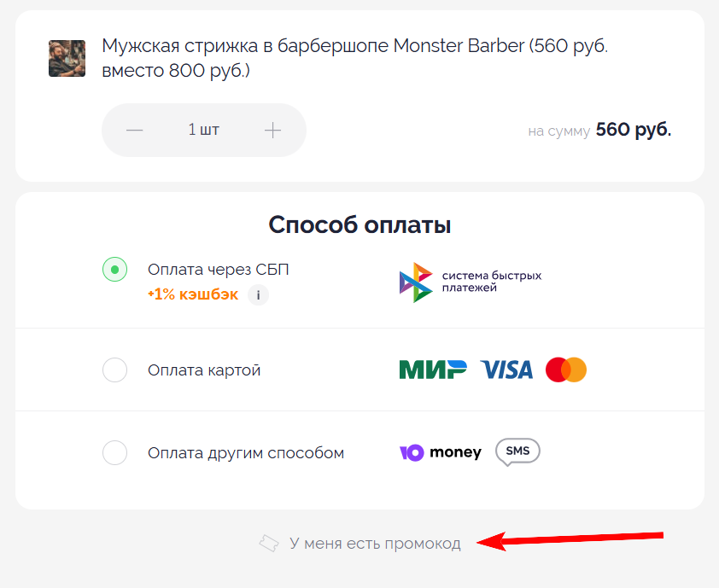Expand the У меня есть промокод section

[376, 543]
